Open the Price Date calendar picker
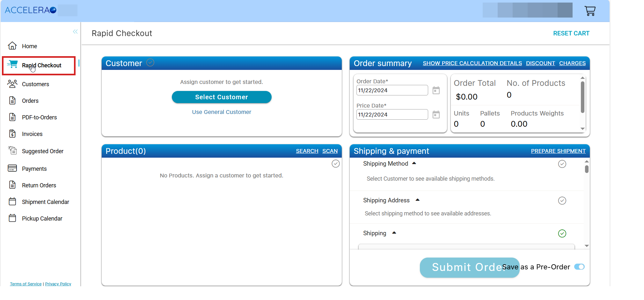This screenshot has height=300, width=644. pyautogui.click(x=436, y=115)
